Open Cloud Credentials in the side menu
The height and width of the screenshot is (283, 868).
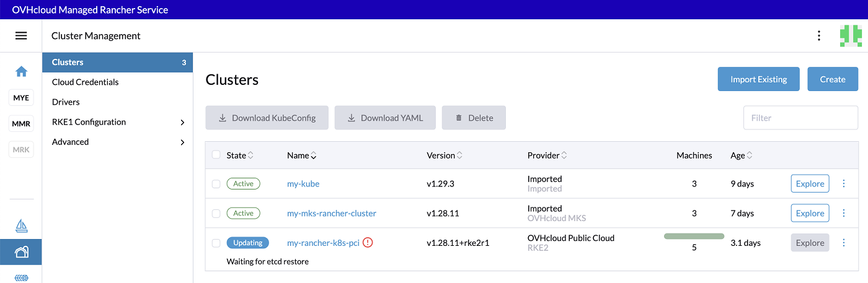(86, 82)
